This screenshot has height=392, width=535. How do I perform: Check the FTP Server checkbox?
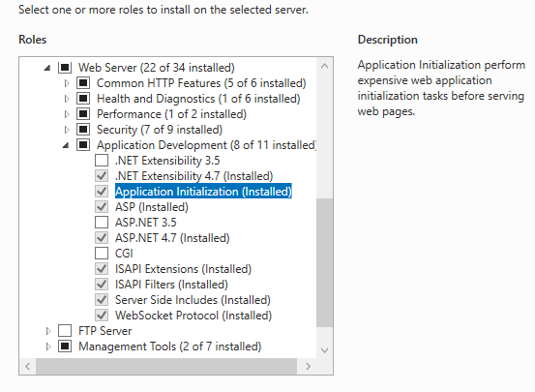65,330
